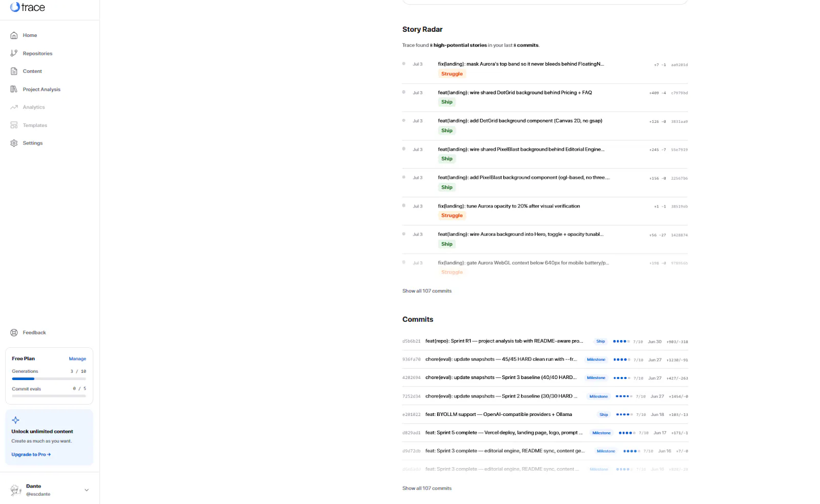This screenshot has width=820, height=504.
Task: Click the Content document icon
Action: [x=14, y=71]
